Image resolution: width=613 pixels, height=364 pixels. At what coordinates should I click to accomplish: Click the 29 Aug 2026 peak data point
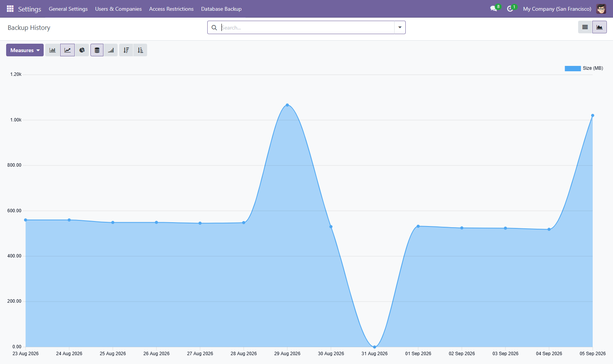pyautogui.click(x=287, y=105)
